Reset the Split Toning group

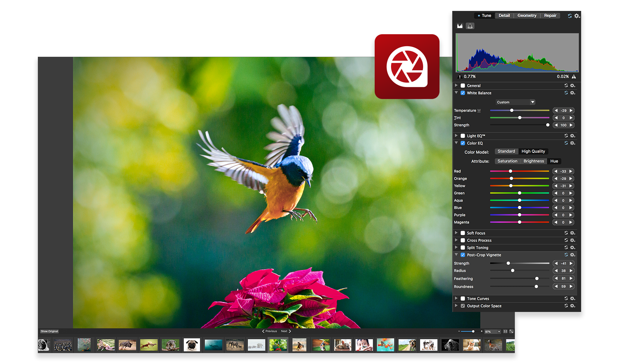[x=566, y=248]
